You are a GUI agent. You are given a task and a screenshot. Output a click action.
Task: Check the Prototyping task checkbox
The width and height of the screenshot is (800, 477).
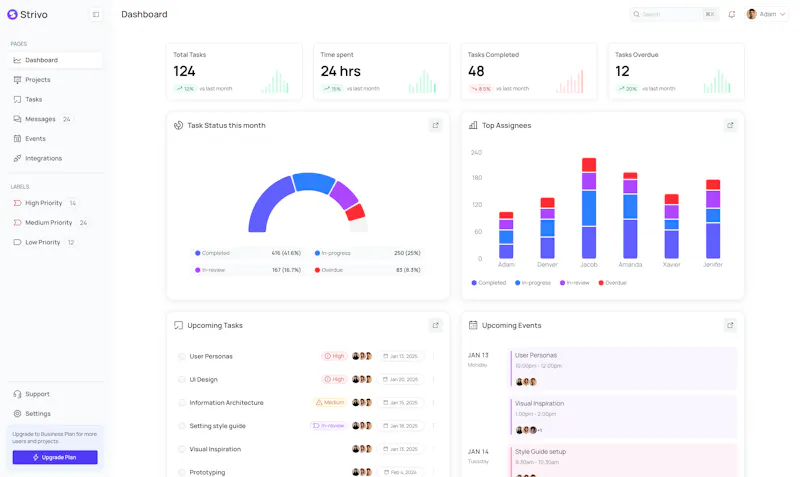182,472
